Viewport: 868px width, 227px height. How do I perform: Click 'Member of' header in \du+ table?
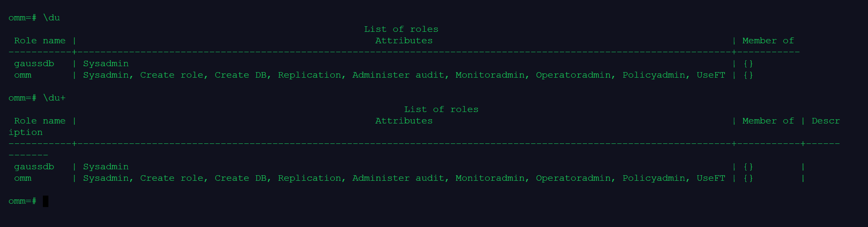pyautogui.click(x=768, y=121)
